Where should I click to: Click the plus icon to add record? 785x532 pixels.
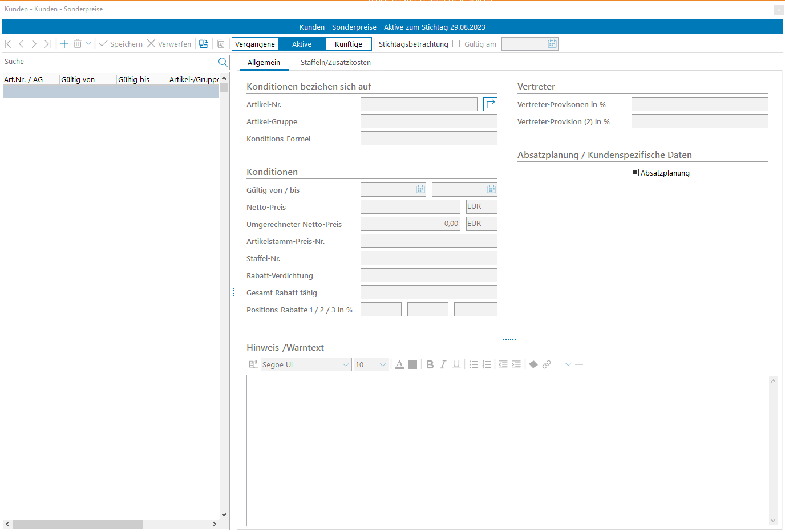point(64,44)
